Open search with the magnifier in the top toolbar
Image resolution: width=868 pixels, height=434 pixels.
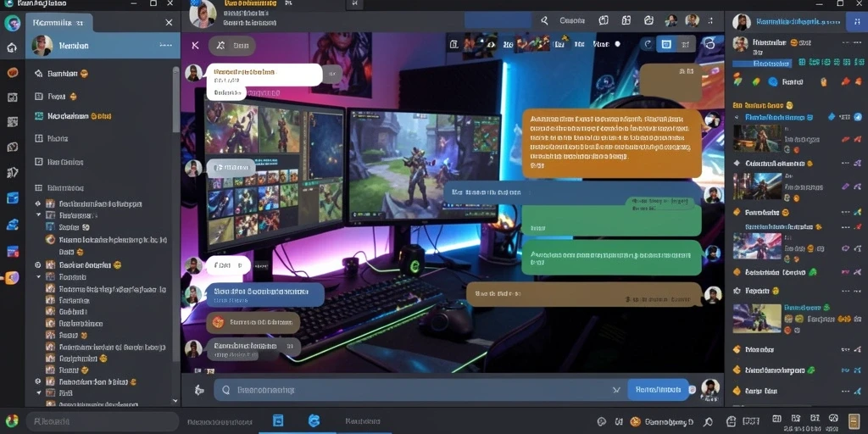(544, 21)
